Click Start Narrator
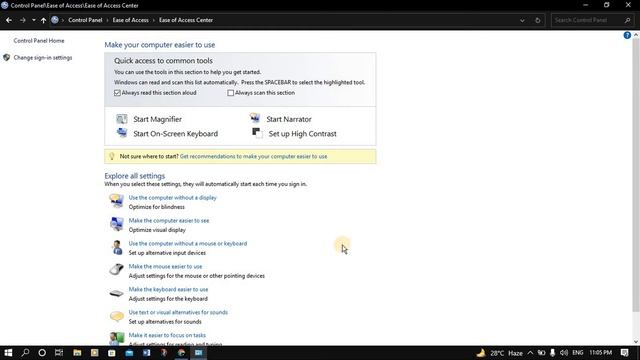640x360 pixels. pyautogui.click(x=289, y=119)
